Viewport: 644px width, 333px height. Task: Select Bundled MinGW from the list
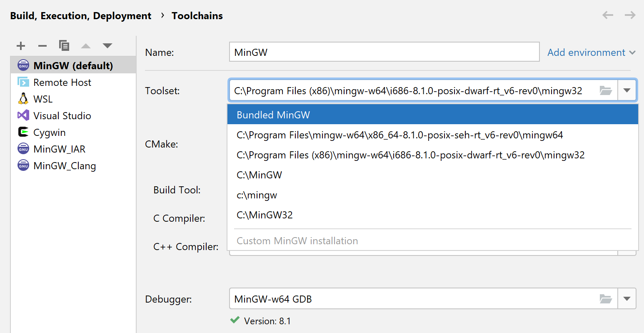point(273,115)
